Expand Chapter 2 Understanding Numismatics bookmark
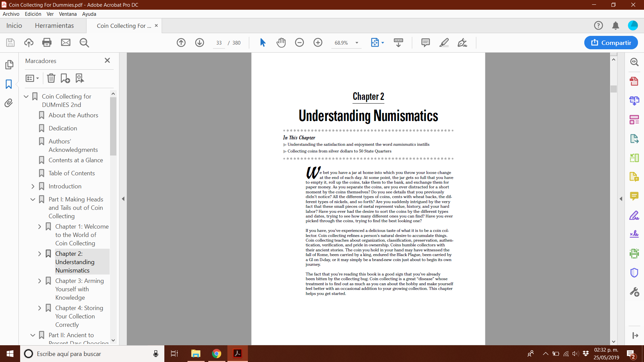The image size is (644, 362). coord(40,254)
